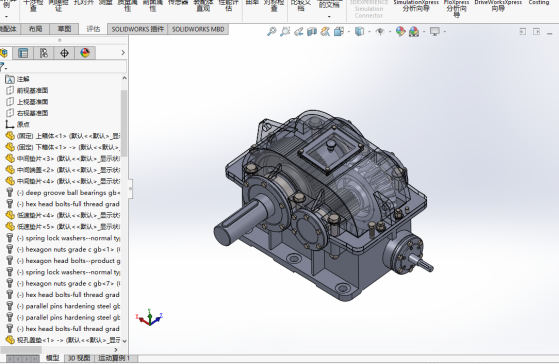Switch to the 装配体 ribbon tab

pos(9,29)
